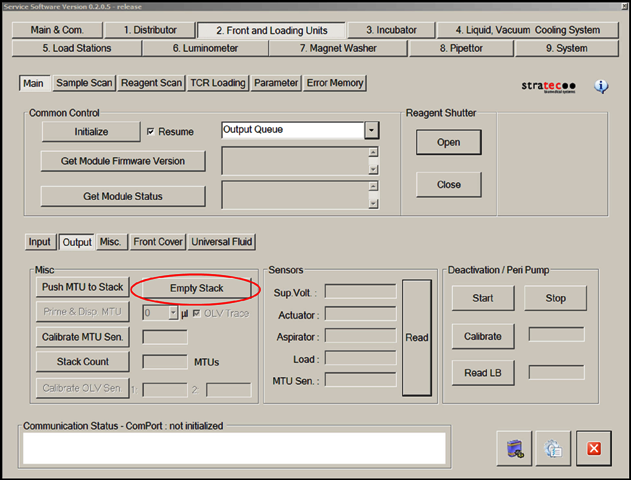Start the Deactivation Peri Pump

[482, 298]
